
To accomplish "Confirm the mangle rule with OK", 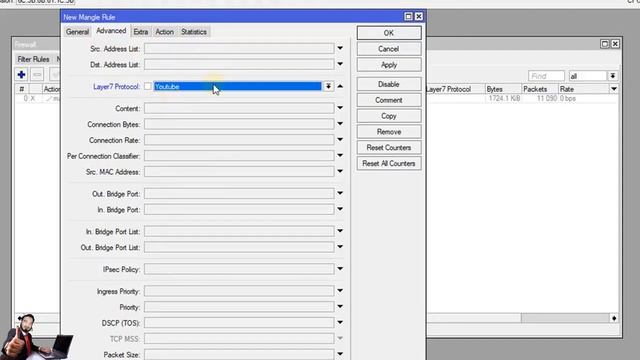I will 389,33.
